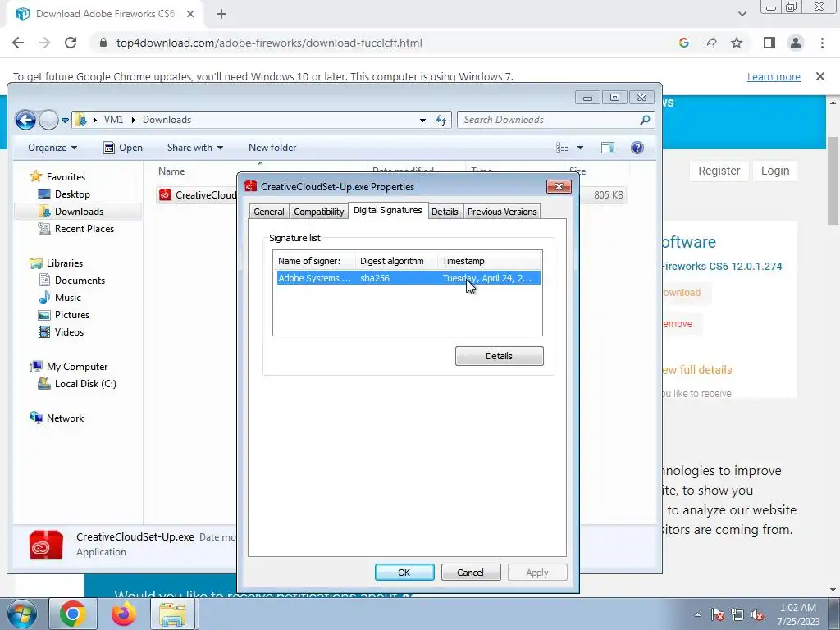Viewport: 840px width, 630px height.
Task: Open the Chrome three-dot menu
Action: point(822,43)
